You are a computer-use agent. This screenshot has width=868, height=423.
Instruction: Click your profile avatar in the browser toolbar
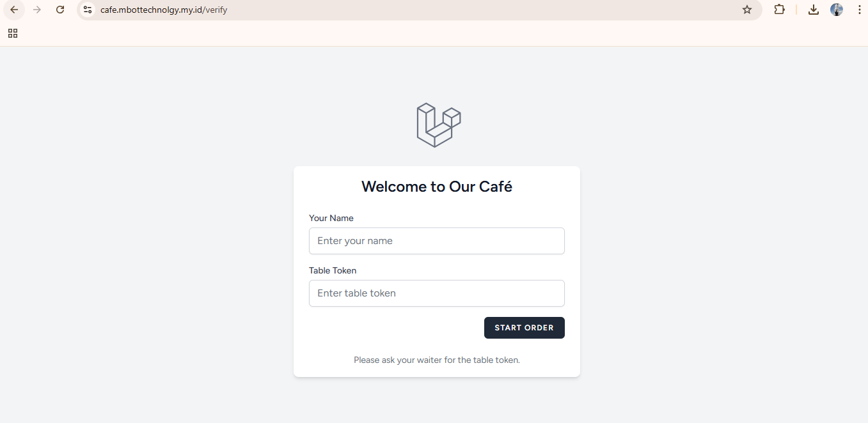837,10
